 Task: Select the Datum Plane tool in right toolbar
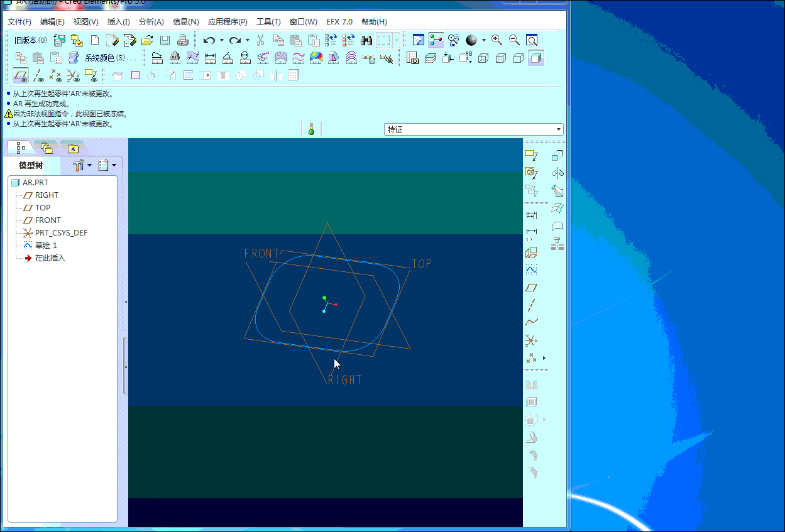point(532,288)
